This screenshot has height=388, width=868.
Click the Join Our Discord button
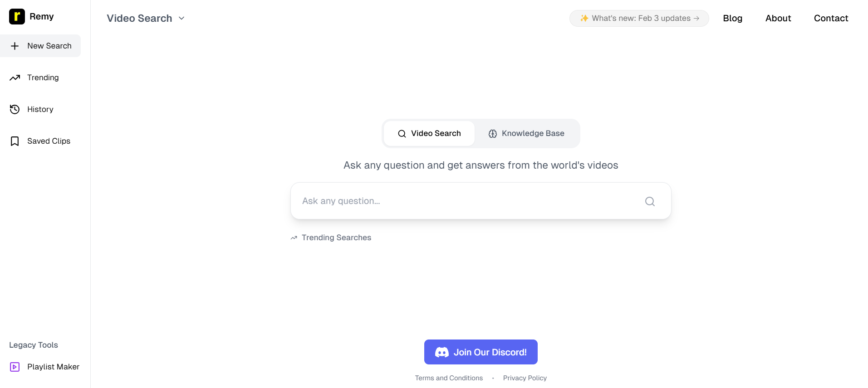pos(481,352)
